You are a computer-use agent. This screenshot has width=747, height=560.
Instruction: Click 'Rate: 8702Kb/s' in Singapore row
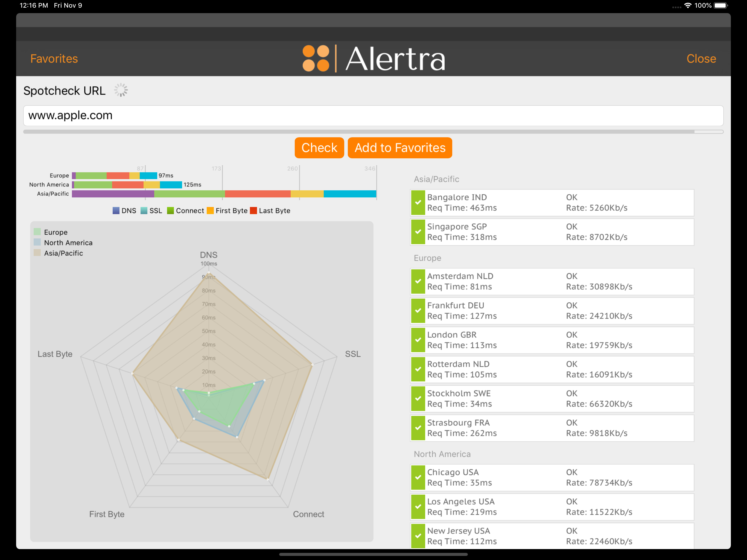point(596,237)
